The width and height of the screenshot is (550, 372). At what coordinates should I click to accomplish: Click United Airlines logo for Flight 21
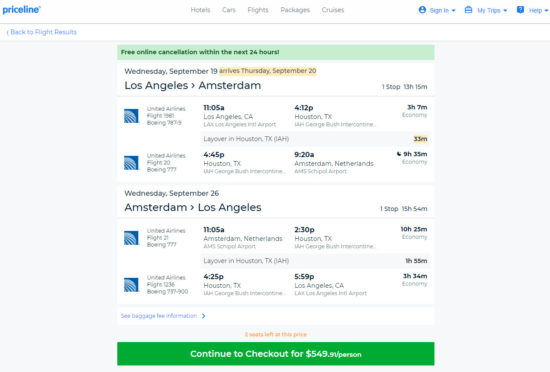(x=131, y=238)
